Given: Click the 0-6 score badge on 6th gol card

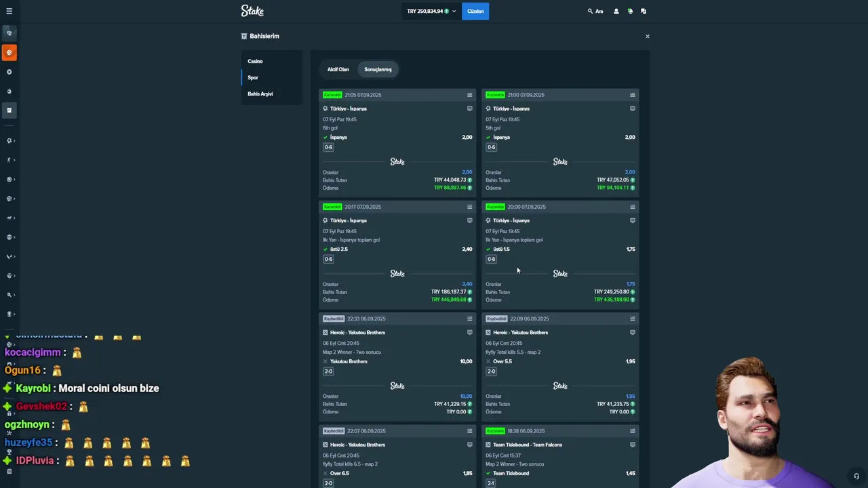Looking at the screenshot, I should 328,147.
